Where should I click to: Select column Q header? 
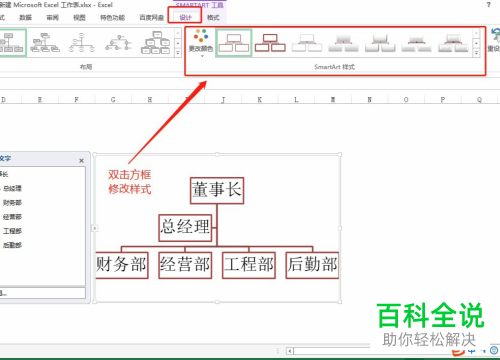tap(479, 99)
